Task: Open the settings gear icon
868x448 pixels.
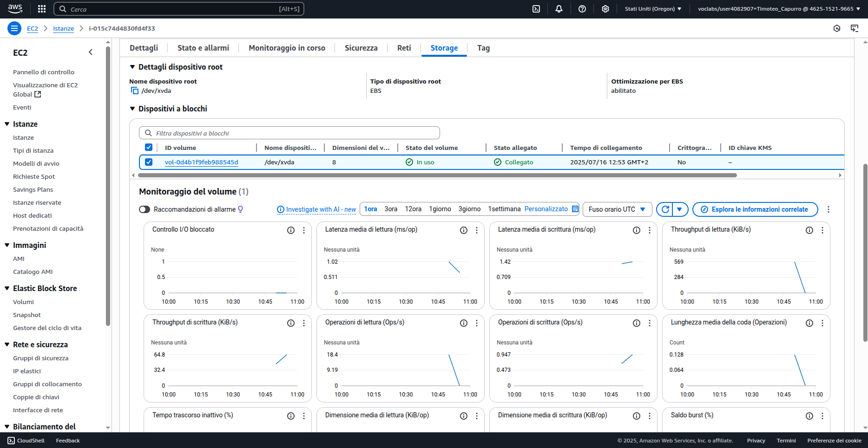Action: tap(605, 9)
